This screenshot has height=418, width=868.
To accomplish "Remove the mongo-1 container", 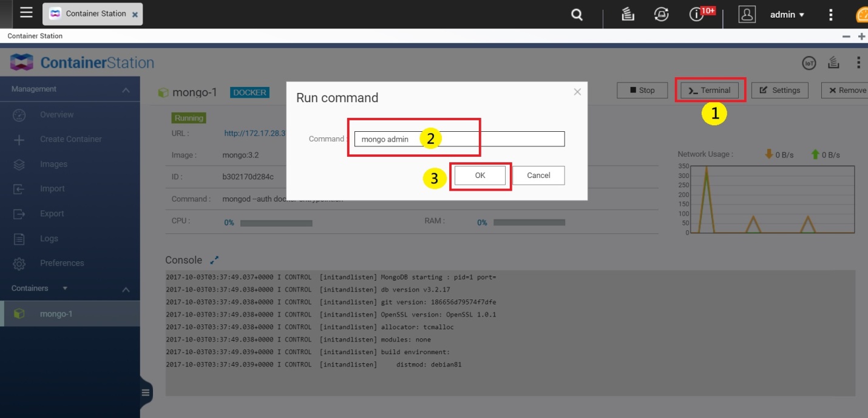I will click(845, 90).
